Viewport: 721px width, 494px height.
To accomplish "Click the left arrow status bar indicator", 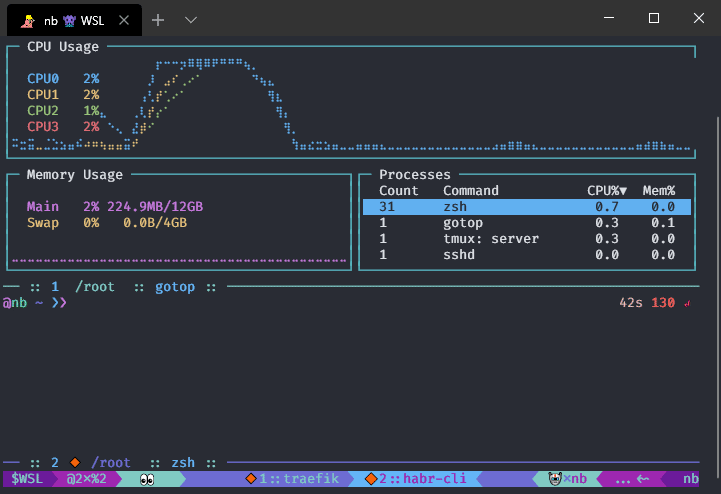I will click(x=641, y=479).
